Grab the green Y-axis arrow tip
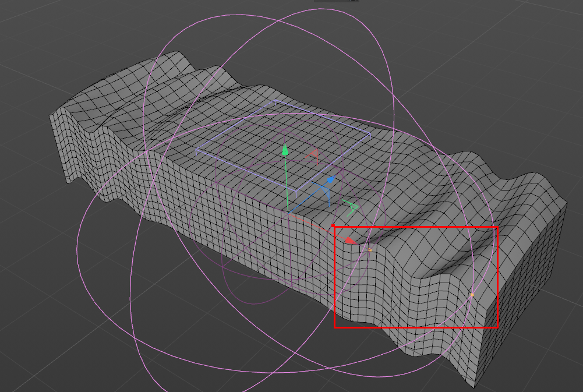This screenshot has height=392, width=583. [x=285, y=150]
